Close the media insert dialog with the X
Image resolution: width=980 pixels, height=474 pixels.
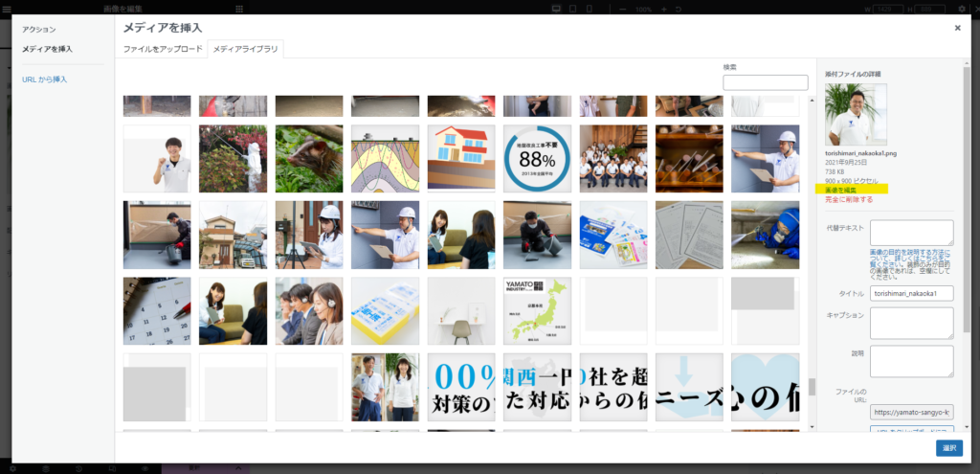[957, 28]
